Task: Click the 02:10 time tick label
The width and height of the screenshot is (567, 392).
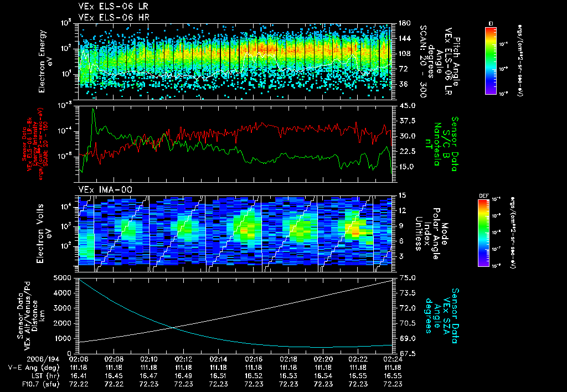Action: (x=148, y=359)
